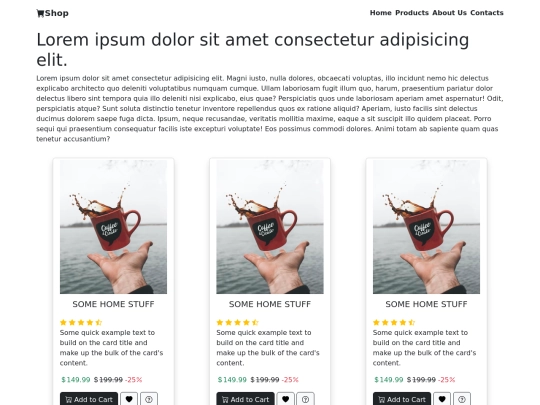This screenshot has height=405, width=540.
Task: Add the third product to cart
Action: 402,399
